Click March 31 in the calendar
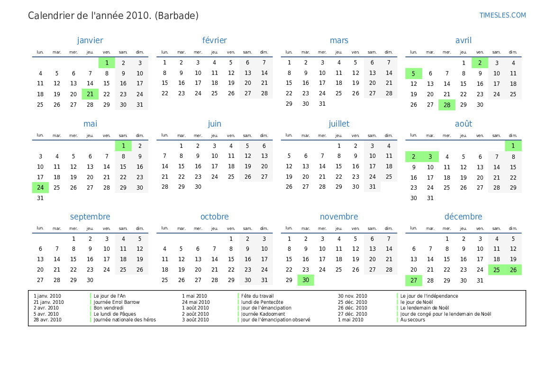 click(x=322, y=104)
